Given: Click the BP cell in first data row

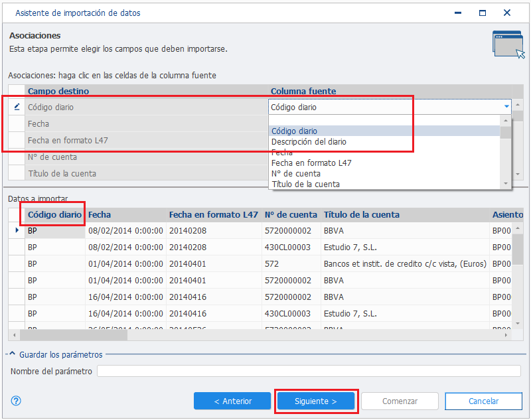Looking at the screenshot, I should pyautogui.click(x=55, y=230).
